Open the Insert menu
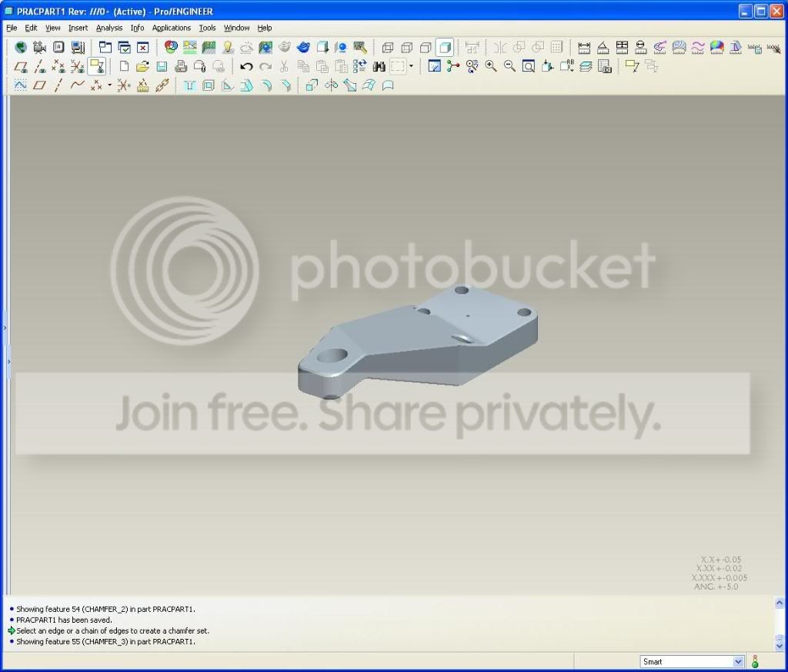Viewport: 788px width, 672px height. coord(78,28)
